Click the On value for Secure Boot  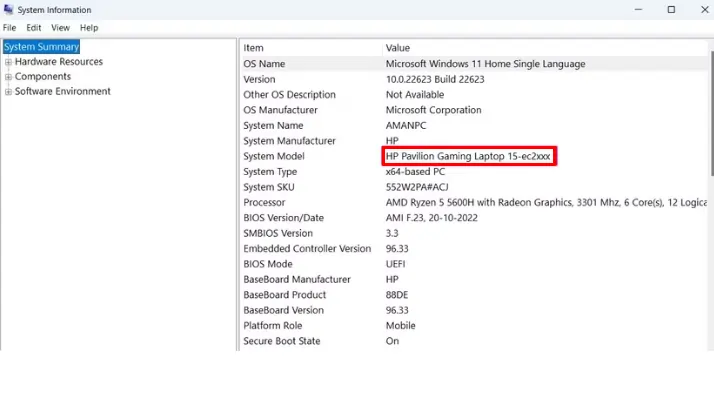[x=392, y=341]
